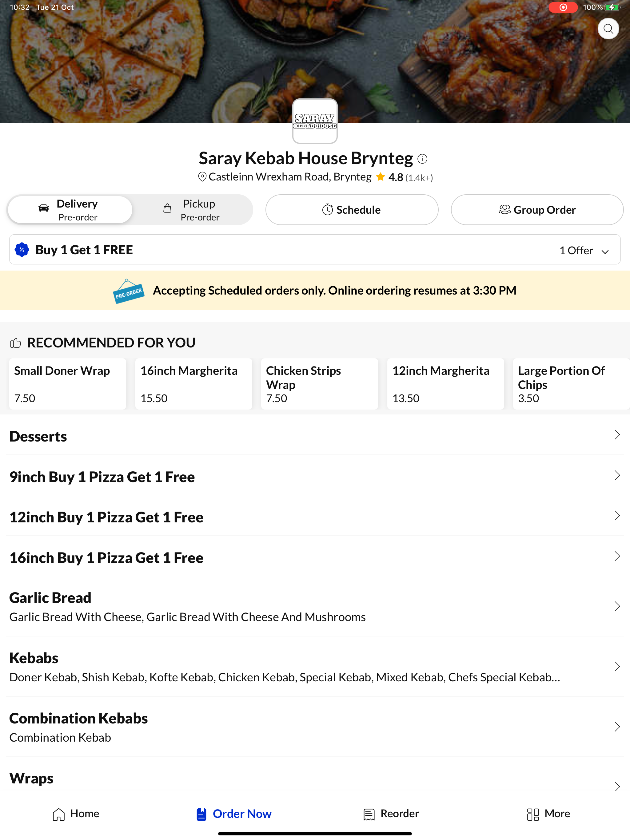Tap the search magnifier icon
The width and height of the screenshot is (630, 840).
608,29
